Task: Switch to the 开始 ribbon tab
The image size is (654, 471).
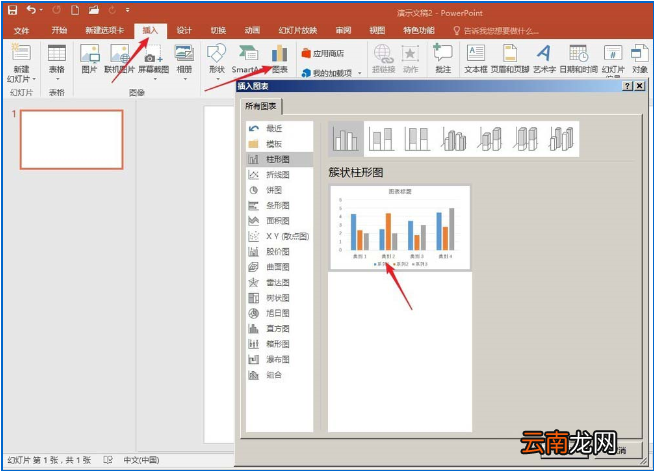Action: tap(59, 30)
